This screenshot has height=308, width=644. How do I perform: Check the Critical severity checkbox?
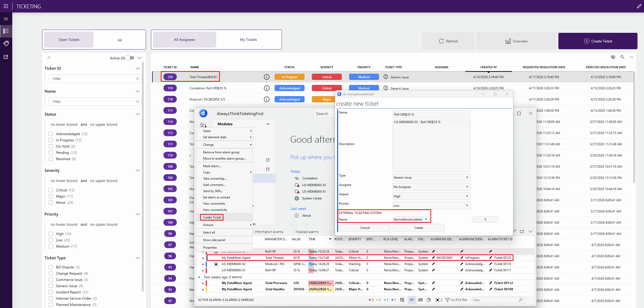(51, 190)
